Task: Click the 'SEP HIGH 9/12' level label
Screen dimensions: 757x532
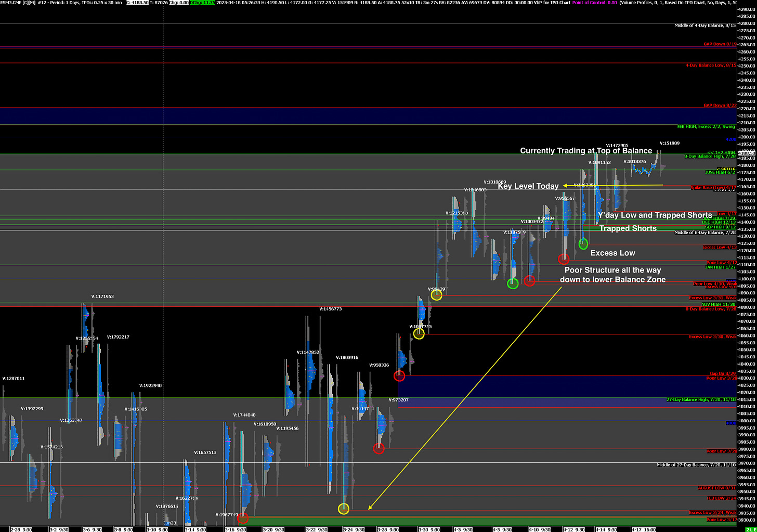Action: [720, 227]
